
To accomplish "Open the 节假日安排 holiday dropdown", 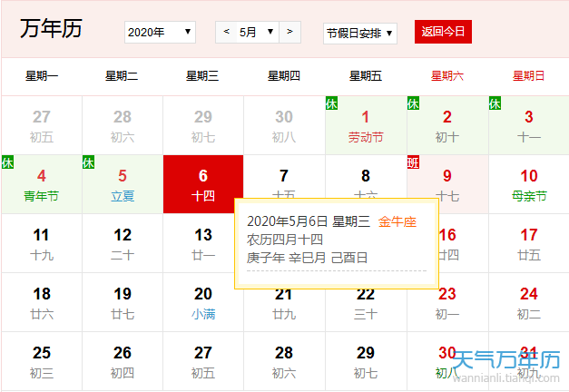I will click(x=360, y=34).
